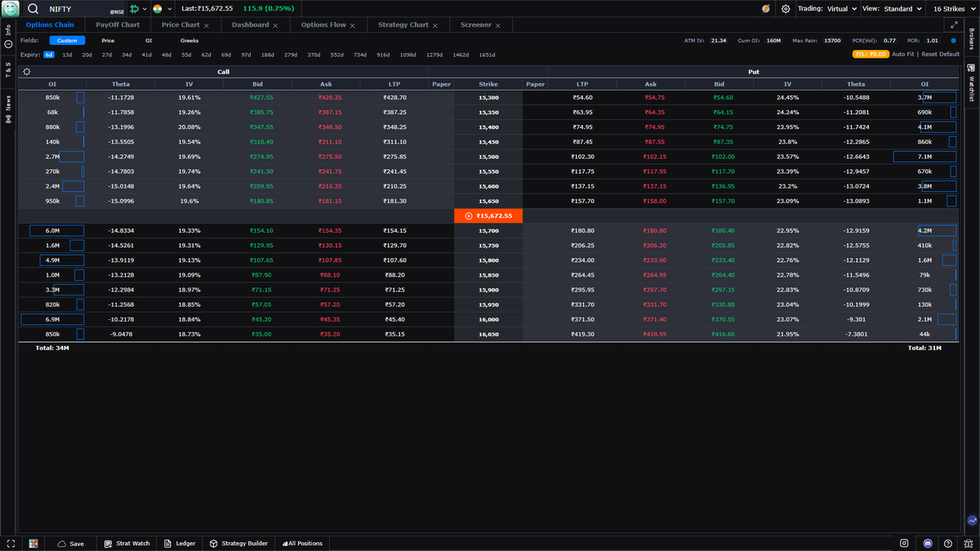Close the Strategy Chart tab

(435, 25)
